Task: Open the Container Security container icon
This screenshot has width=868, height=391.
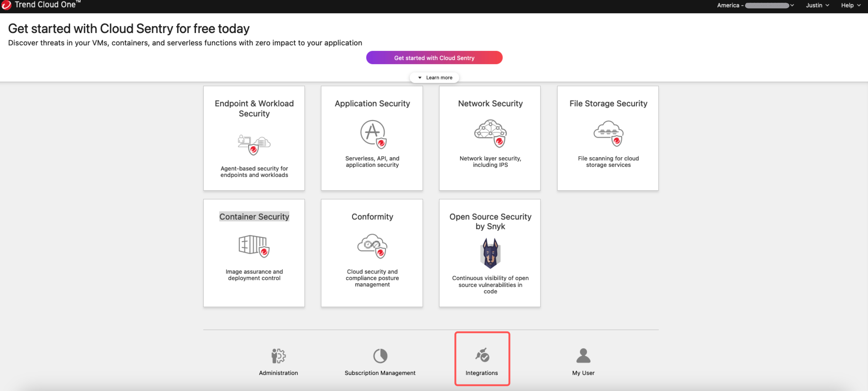Action: coord(254,246)
